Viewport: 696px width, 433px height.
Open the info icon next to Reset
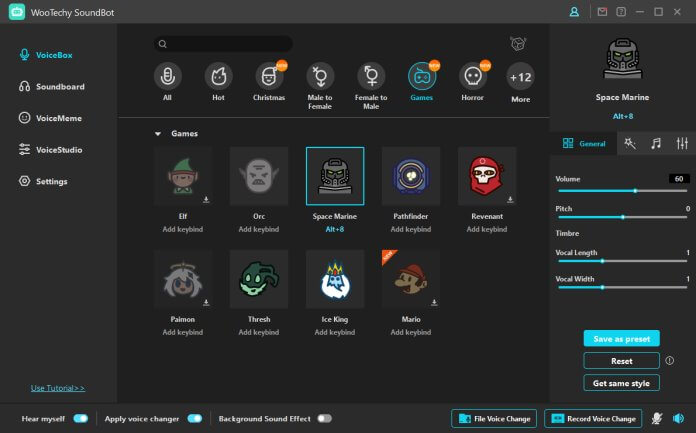669,361
